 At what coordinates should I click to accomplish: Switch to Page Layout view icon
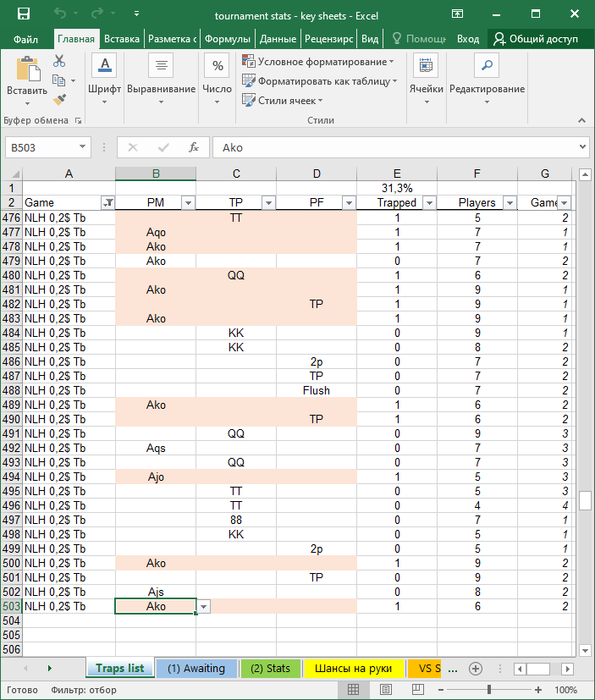386,689
